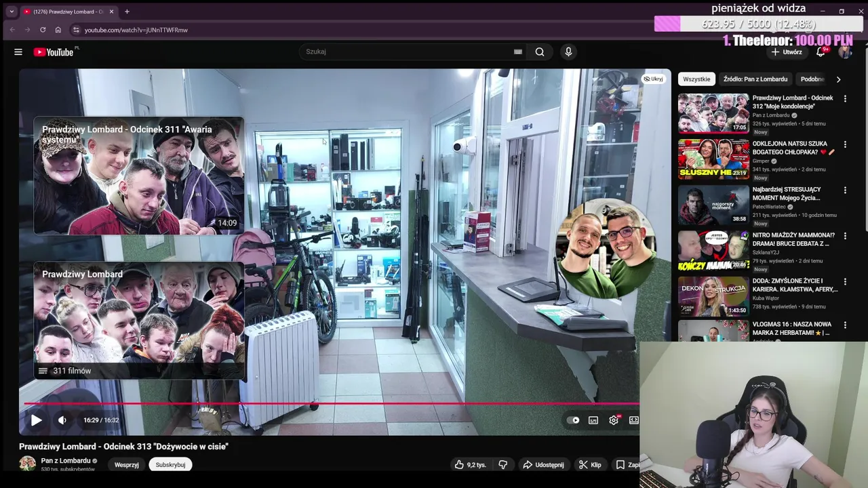
Task: Open options for VLOGMAS 16 video
Action: tap(845, 325)
